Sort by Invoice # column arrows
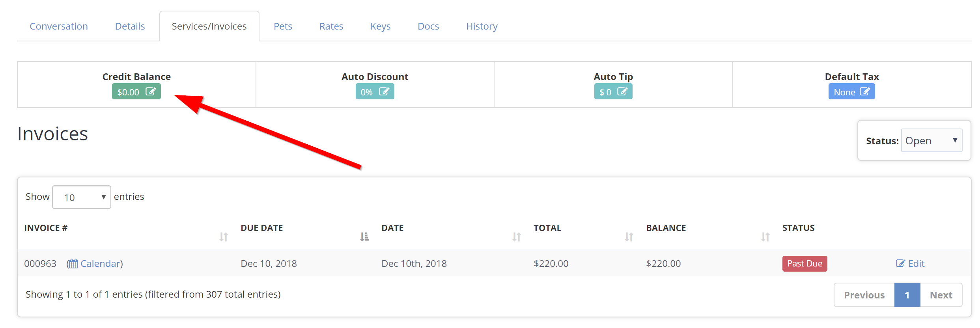 coord(224,237)
